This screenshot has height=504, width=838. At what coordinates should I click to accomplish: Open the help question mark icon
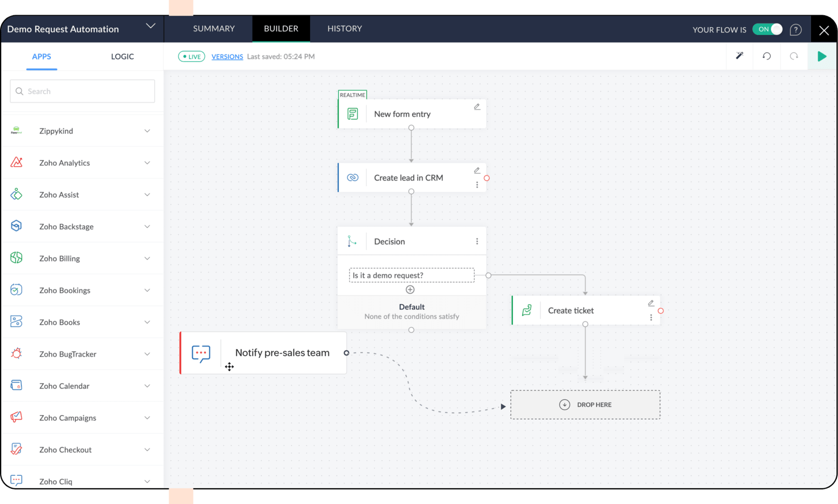[x=796, y=30]
